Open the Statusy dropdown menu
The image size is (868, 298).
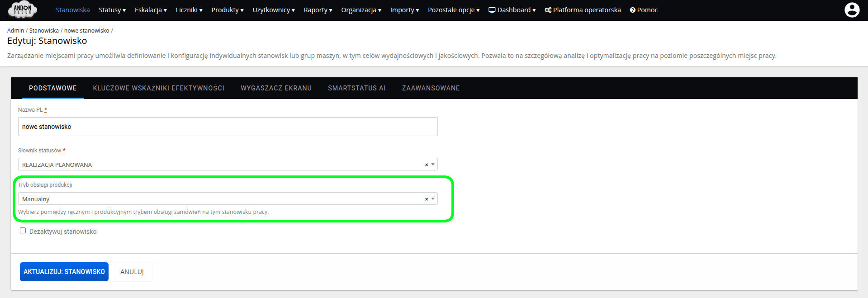112,10
